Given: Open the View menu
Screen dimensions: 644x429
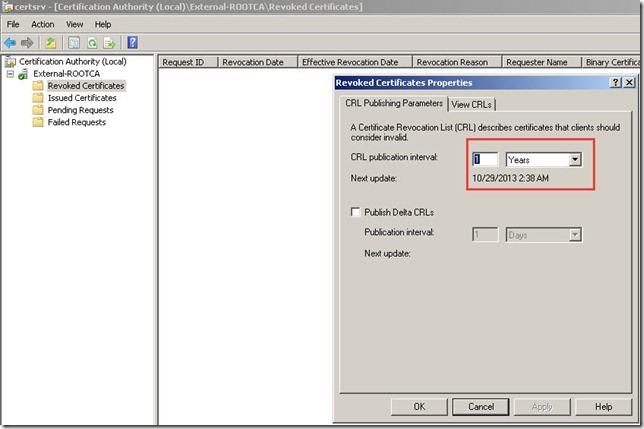Looking at the screenshot, I should point(74,24).
